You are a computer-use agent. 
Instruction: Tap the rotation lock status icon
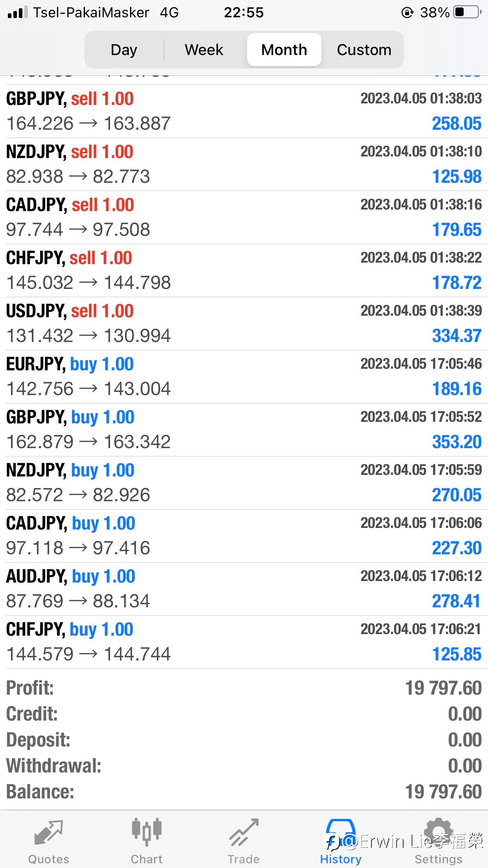[x=407, y=13]
